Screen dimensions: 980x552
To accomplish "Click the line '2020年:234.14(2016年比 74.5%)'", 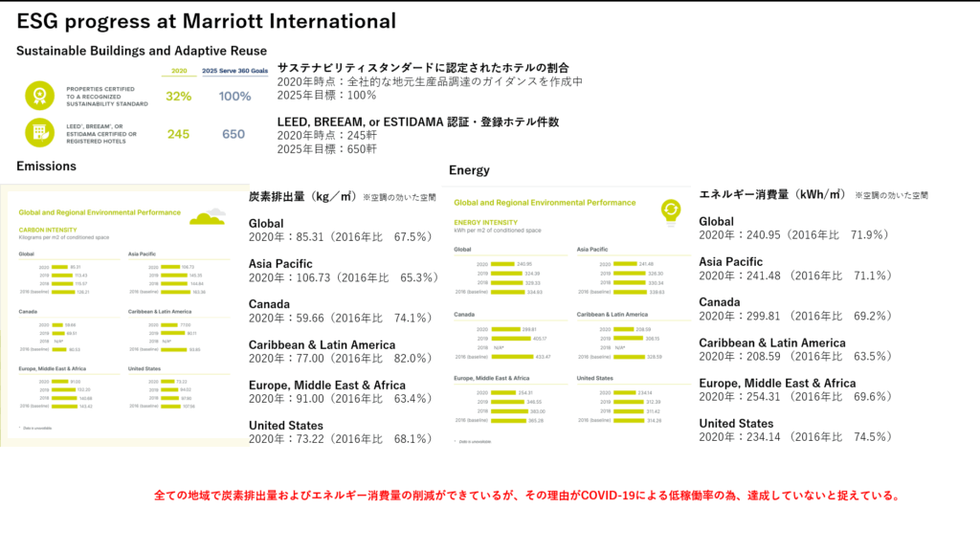I will pos(796,437).
